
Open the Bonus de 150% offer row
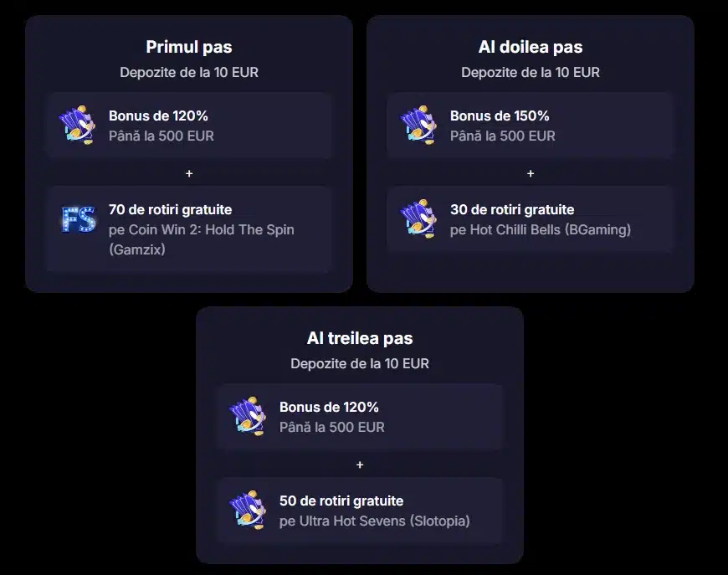point(531,126)
